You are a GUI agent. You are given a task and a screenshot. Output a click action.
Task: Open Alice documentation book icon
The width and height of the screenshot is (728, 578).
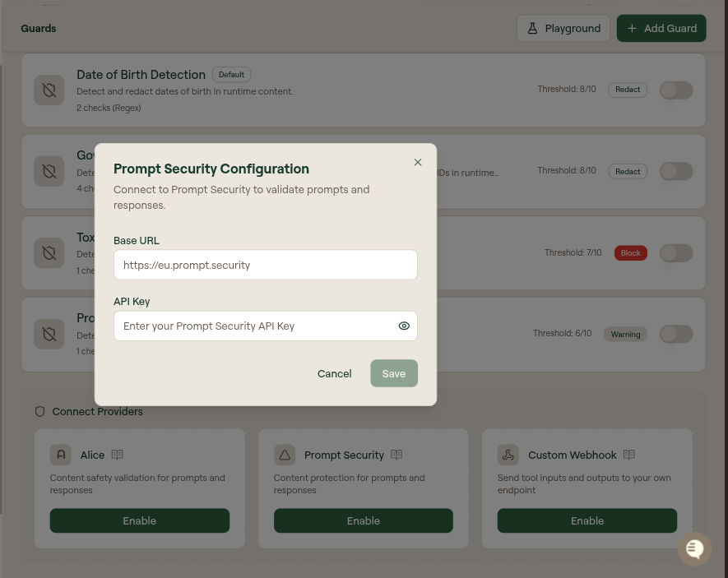coord(118,455)
